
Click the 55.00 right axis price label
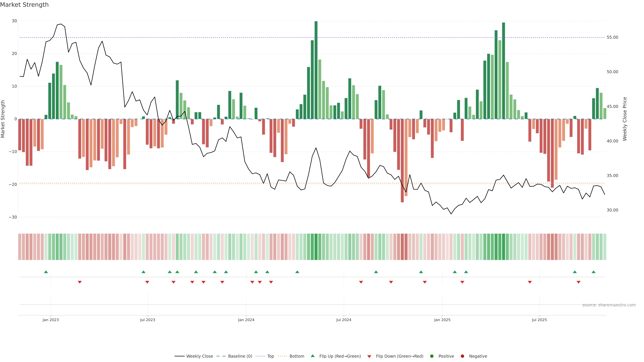[612, 37]
